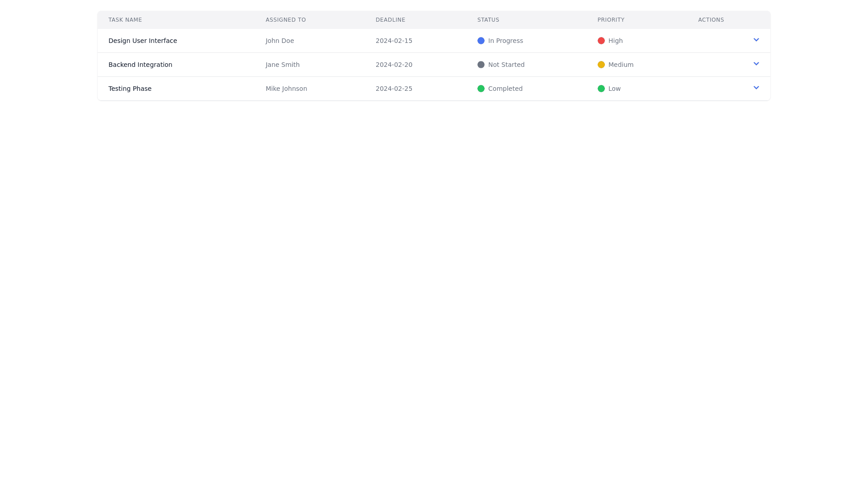Click the Priority column header
The height and width of the screenshot is (488, 868).
[611, 20]
